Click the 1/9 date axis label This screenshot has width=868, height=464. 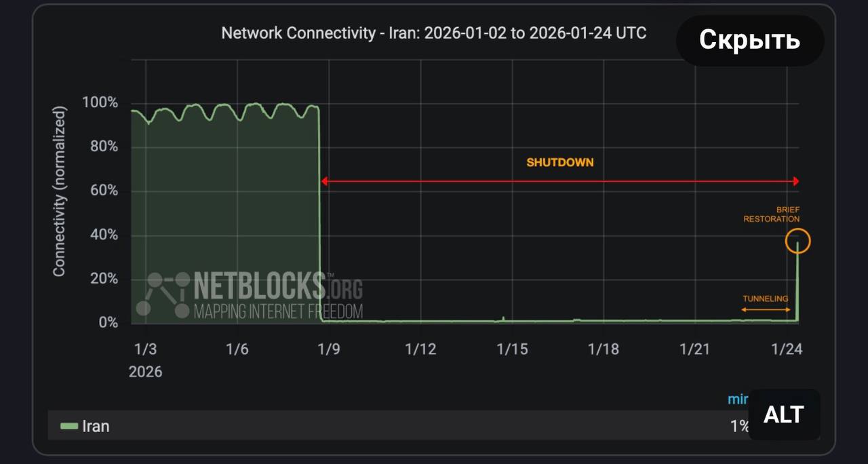[x=329, y=349]
